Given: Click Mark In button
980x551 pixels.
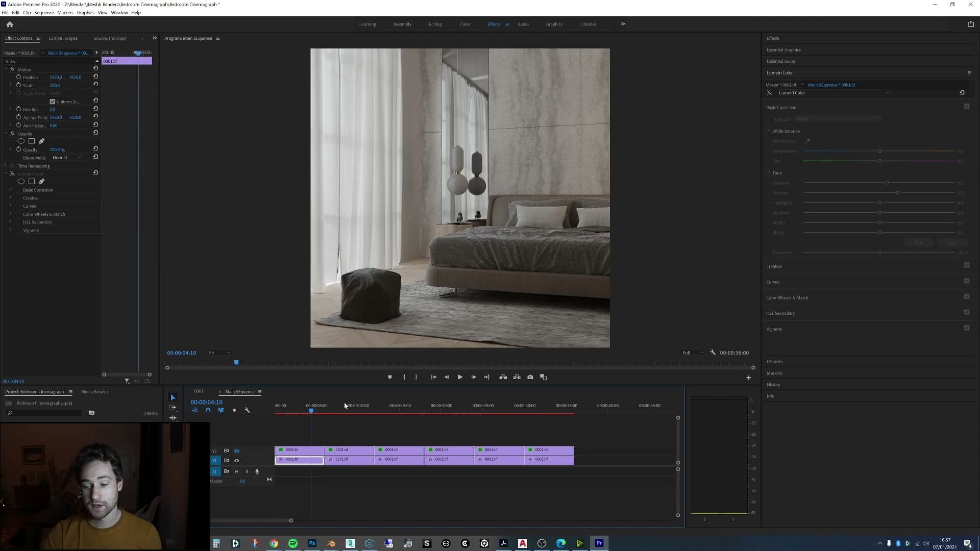Looking at the screenshot, I should [x=404, y=377].
